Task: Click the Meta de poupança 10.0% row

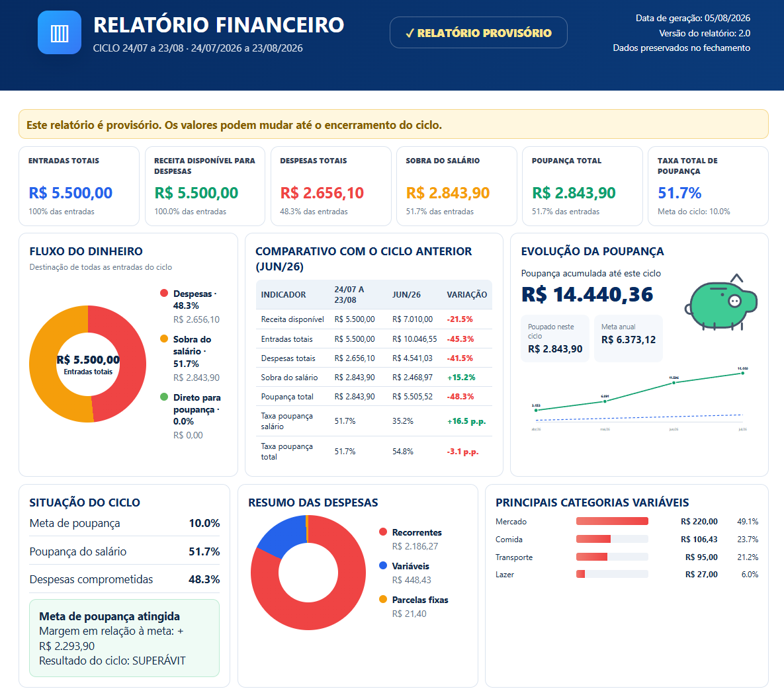Action: [x=124, y=523]
